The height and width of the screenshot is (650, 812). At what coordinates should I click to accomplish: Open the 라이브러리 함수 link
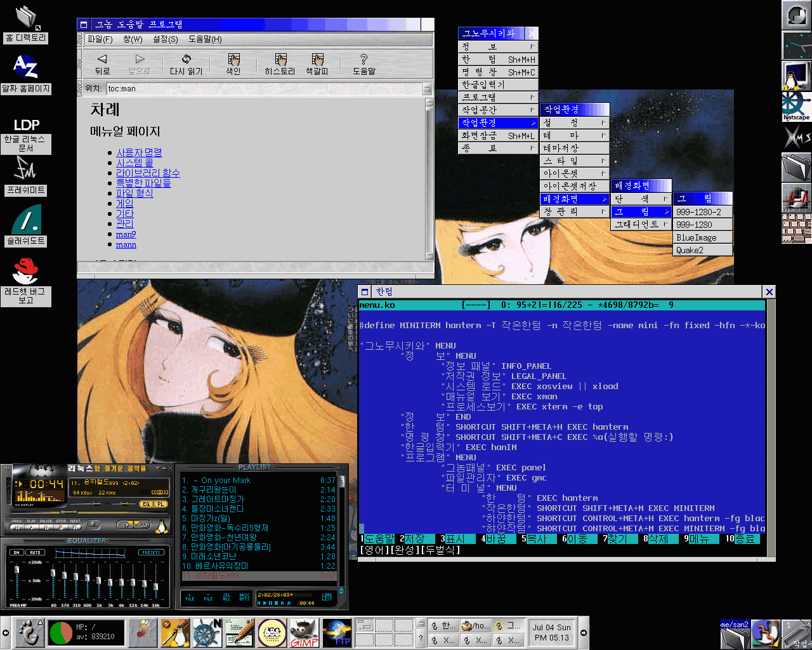148,173
